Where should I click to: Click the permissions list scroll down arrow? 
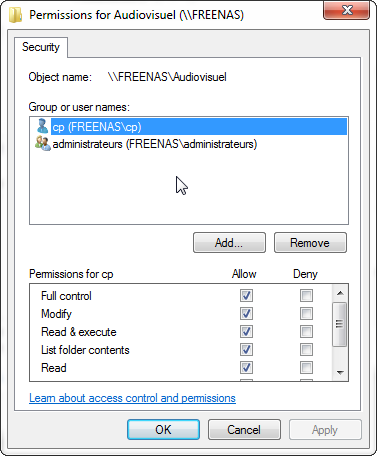click(x=340, y=372)
